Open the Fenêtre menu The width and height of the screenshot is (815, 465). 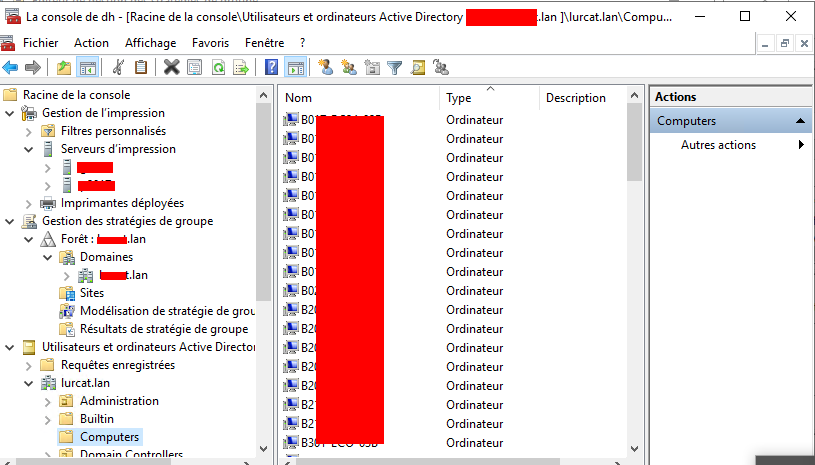264,43
